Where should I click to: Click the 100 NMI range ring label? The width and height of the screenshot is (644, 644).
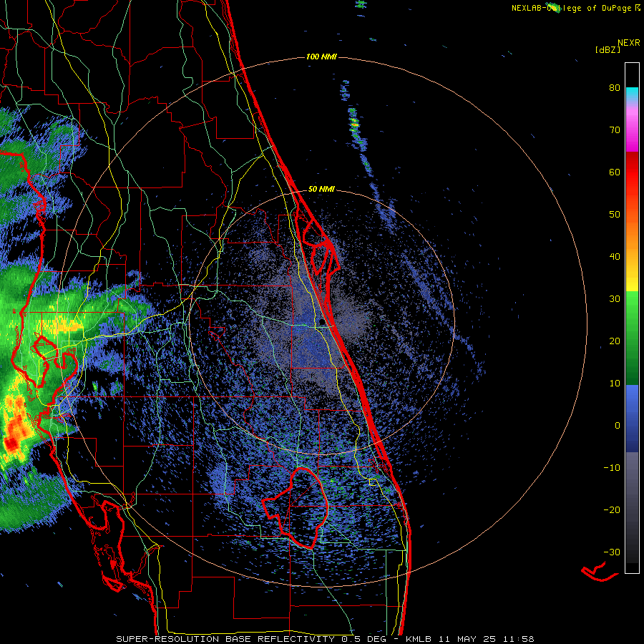(321, 57)
